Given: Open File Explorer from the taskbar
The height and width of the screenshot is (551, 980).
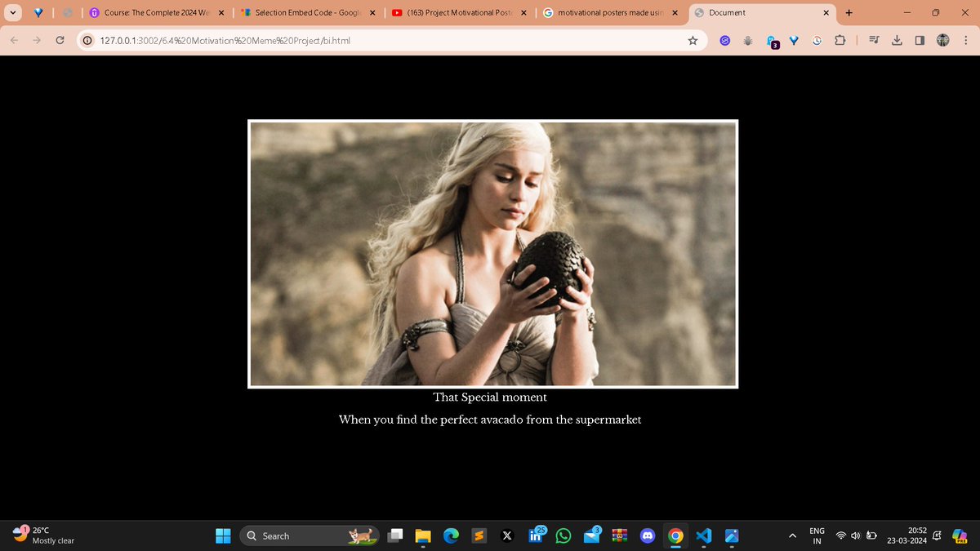Looking at the screenshot, I should (x=423, y=535).
